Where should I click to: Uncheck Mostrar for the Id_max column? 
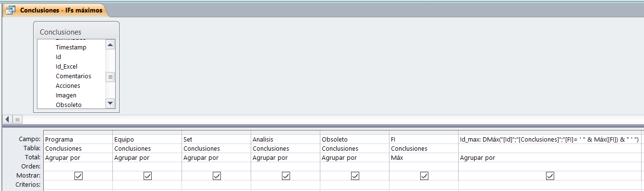pyautogui.click(x=550, y=176)
